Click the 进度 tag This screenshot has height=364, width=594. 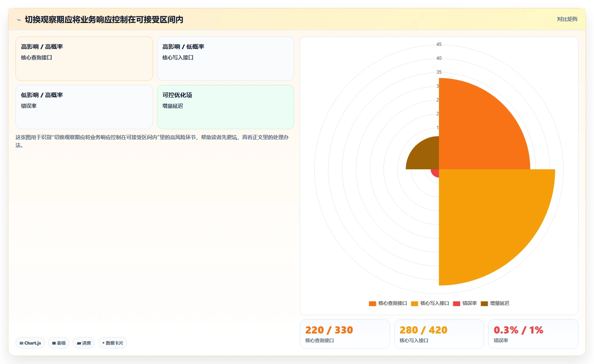coord(84,343)
